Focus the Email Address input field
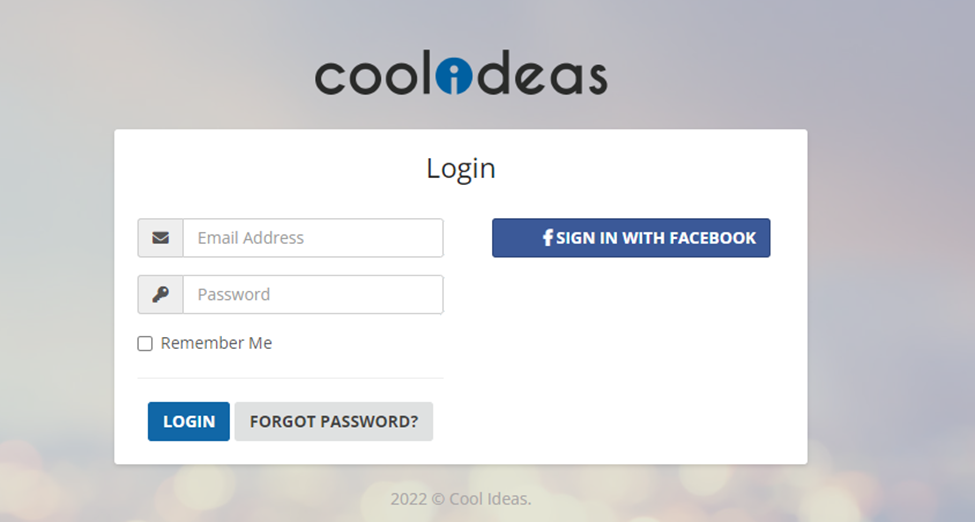Screen dimensions: 975x522 313,238
